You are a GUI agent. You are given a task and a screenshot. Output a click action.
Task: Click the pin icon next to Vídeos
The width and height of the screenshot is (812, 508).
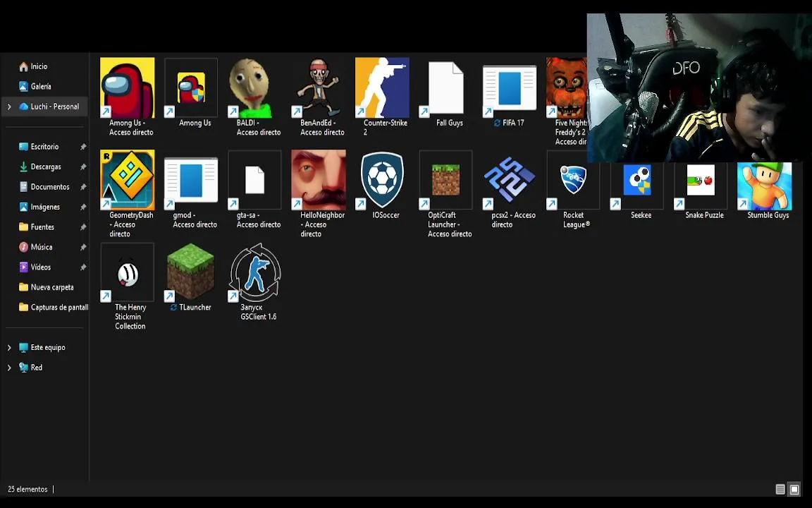[x=83, y=267]
